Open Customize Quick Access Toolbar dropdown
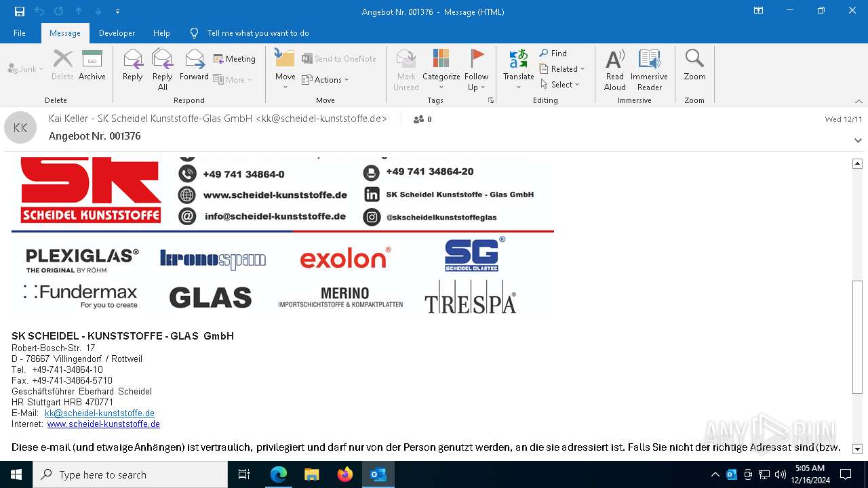The height and width of the screenshot is (488, 868). (117, 12)
